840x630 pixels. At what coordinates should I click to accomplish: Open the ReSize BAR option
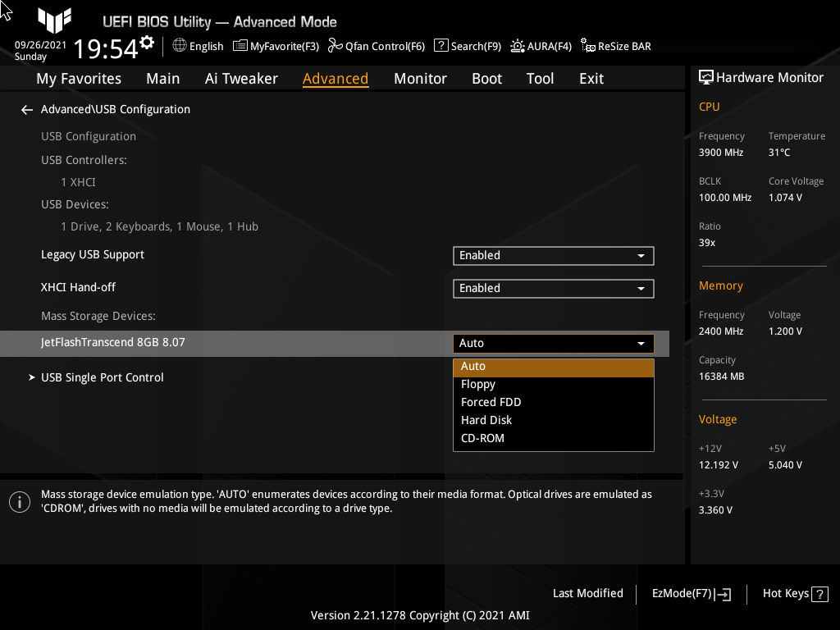tap(615, 47)
